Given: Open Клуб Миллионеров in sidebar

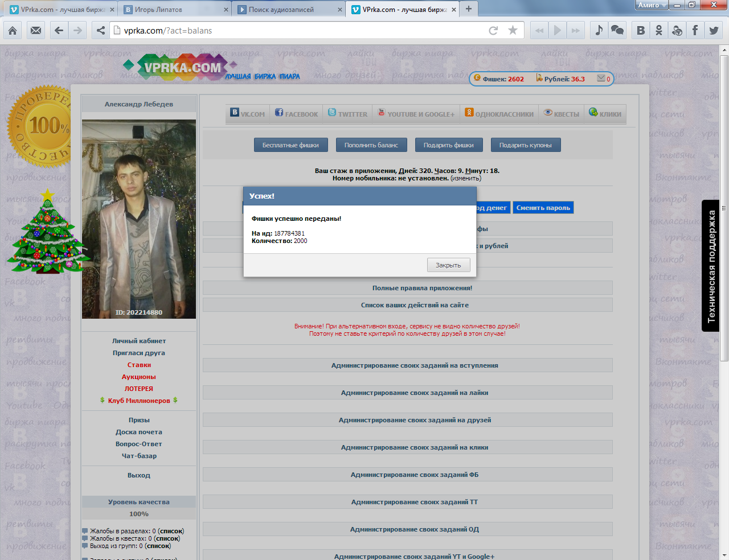Looking at the screenshot, I should [x=139, y=401].
